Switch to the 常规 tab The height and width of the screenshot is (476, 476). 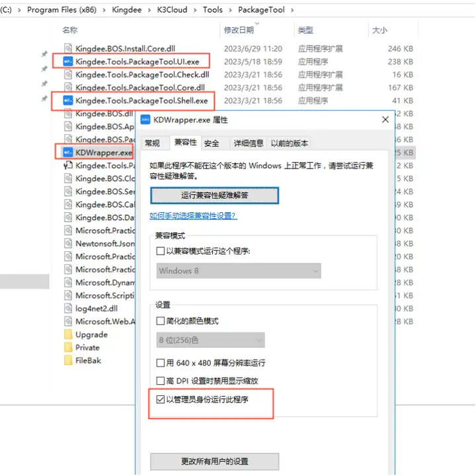click(153, 143)
